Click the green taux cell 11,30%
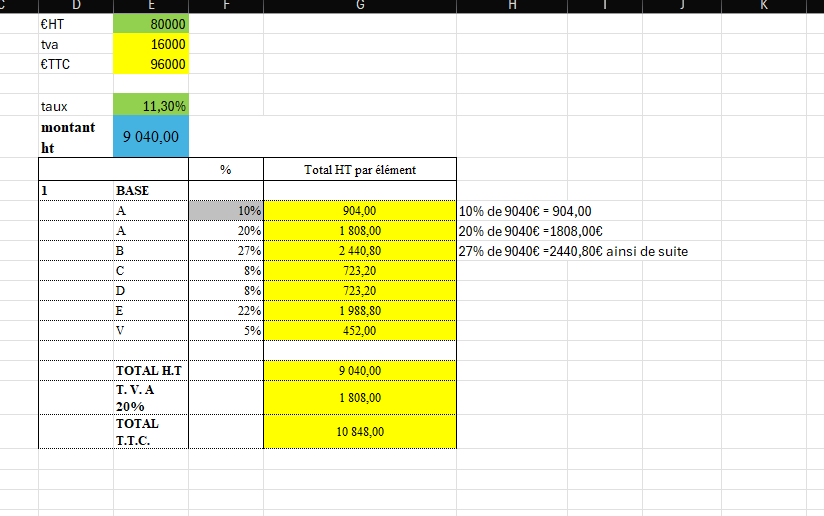 pyautogui.click(x=150, y=105)
